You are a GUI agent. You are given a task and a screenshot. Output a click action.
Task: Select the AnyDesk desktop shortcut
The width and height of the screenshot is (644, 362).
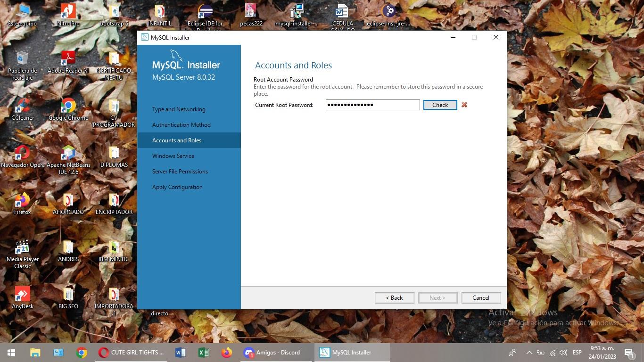[x=22, y=298]
